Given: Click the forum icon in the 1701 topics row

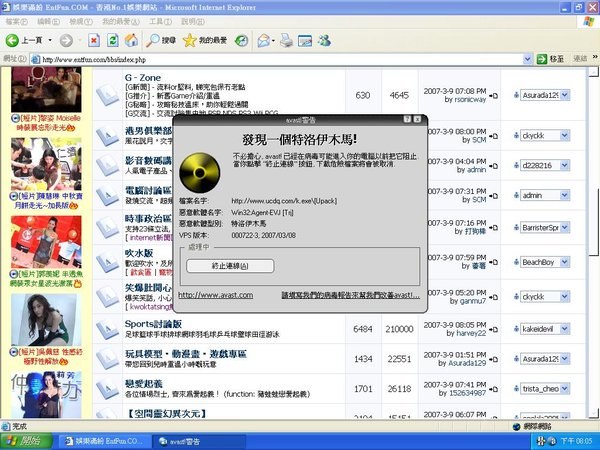Looking at the screenshot, I should coord(108,388).
